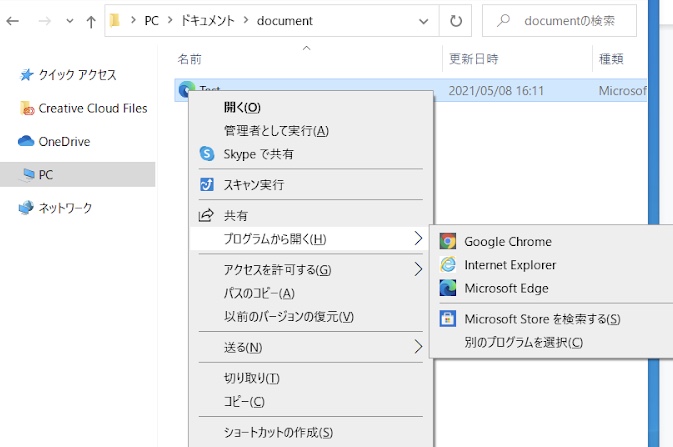Click the Microsoft Store bag icon
The image size is (673, 447).
tap(448, 319)
